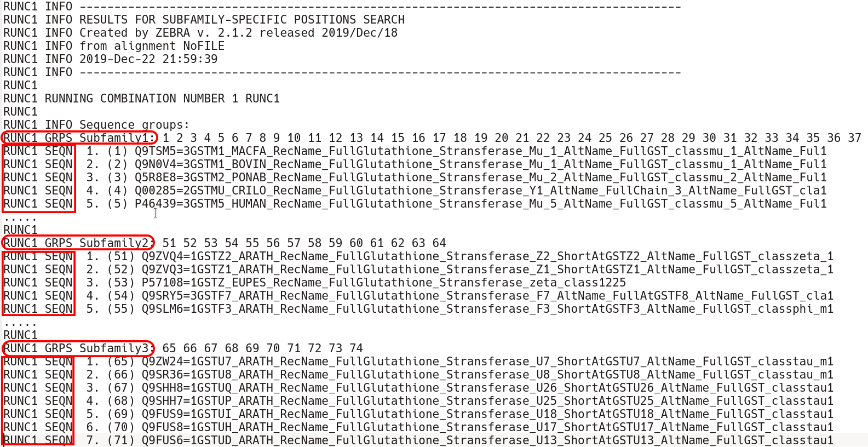The height and width of the screenshot is (447, 868).
Task: Click the timestamp '2019-Dec-22 21:59:39' line
Action: (x=111, y=59)
